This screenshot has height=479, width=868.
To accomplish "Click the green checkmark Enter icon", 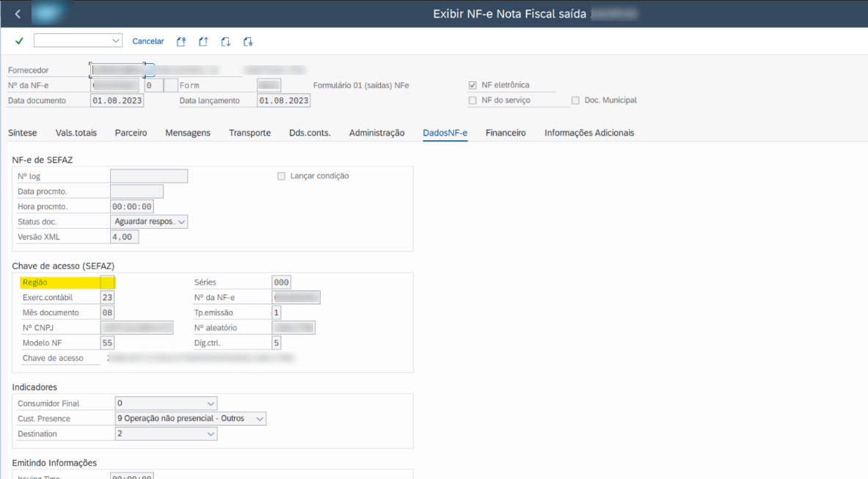I will 19,41.
